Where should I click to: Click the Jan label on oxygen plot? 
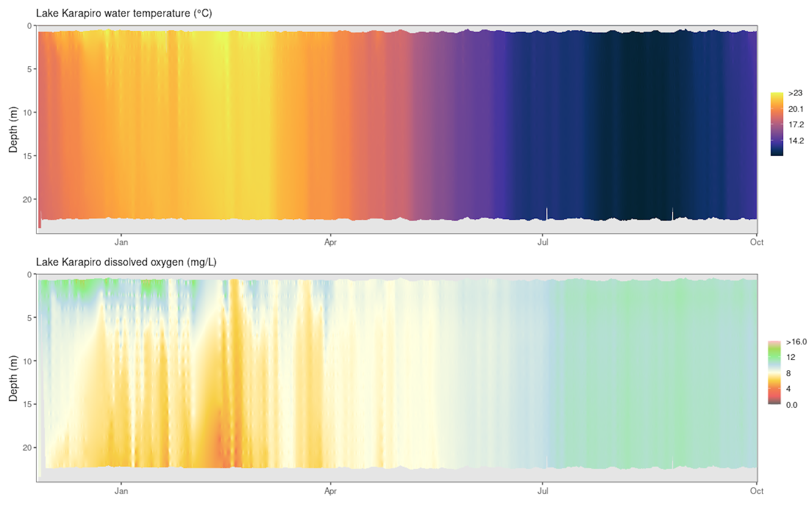tap(121, 491)
